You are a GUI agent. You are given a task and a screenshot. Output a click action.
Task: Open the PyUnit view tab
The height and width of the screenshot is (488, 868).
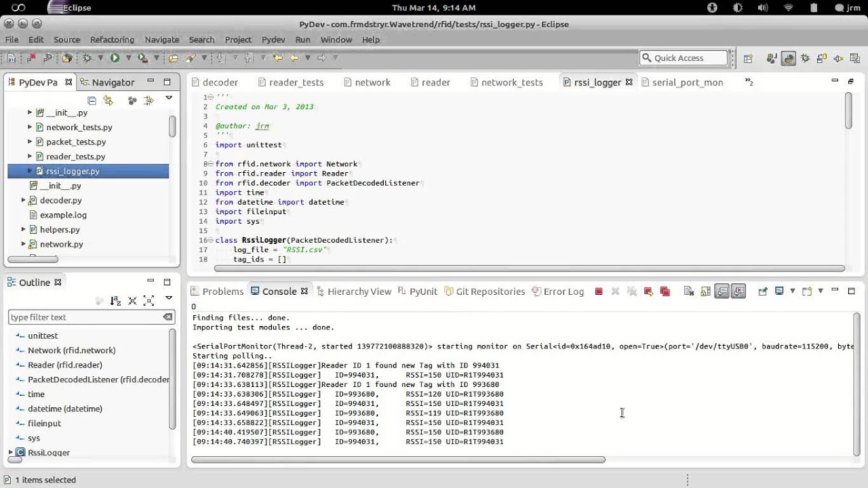pyautogui.click(x=418, y=291)
